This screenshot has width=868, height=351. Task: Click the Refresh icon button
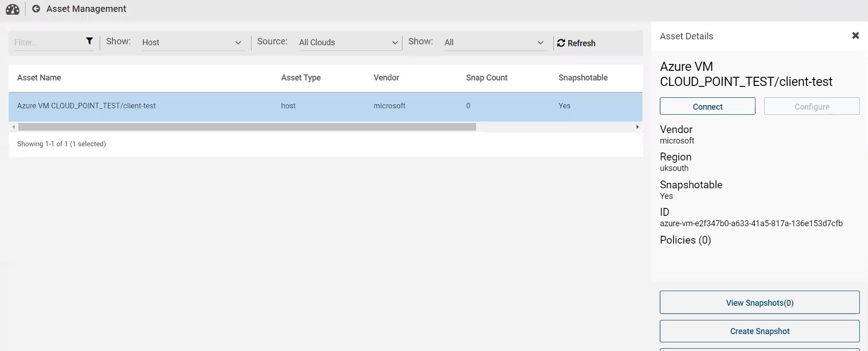[x=576, y=43]
